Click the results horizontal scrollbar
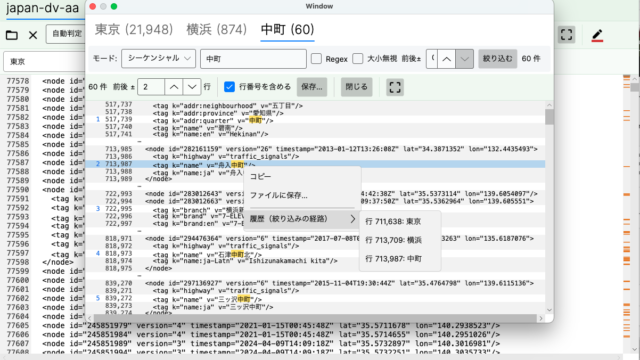This screenshot has height=360, width=640. coord(315,318)
